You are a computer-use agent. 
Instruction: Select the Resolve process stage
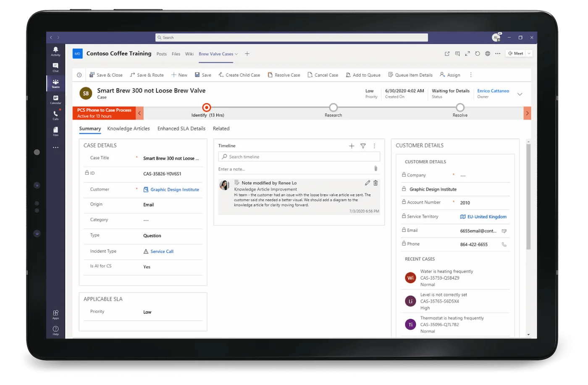(x=460, y=108)
